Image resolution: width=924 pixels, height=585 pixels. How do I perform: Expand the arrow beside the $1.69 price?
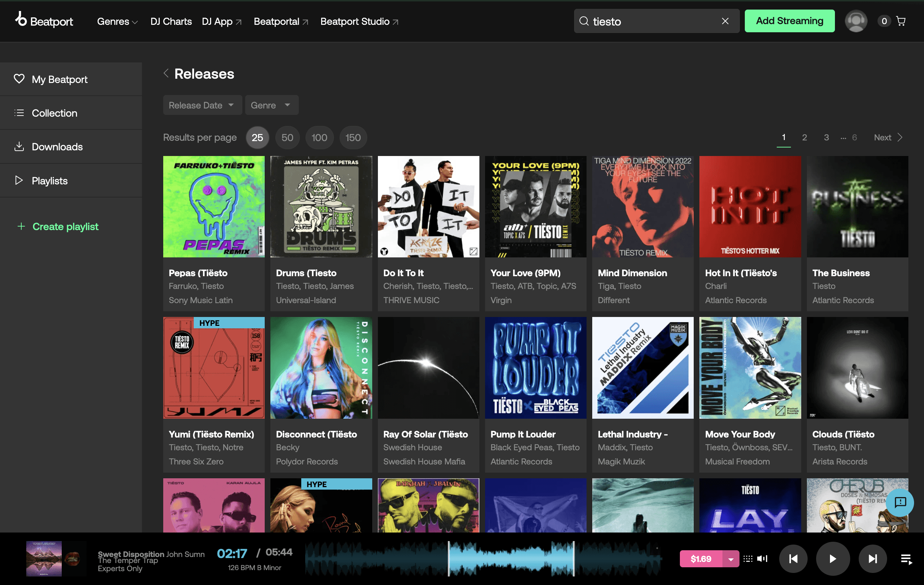click(x=731, y=559)
